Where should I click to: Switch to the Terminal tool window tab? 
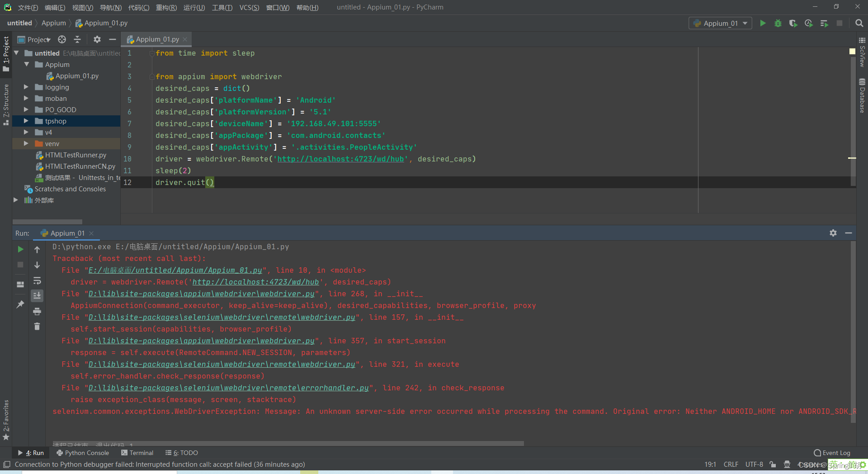[137, 453]
